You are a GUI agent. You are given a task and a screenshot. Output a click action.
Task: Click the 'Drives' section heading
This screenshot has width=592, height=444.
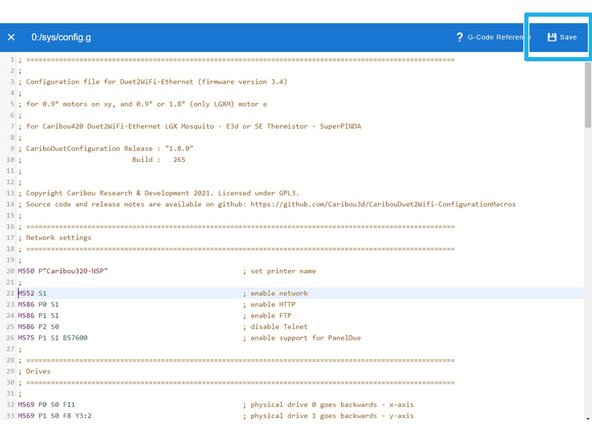38,371
